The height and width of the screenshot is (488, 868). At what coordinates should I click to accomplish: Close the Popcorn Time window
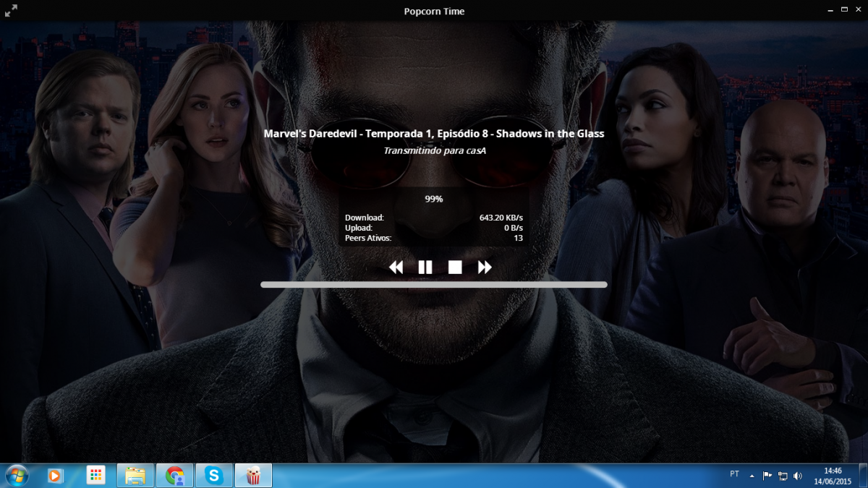point(858,10)
